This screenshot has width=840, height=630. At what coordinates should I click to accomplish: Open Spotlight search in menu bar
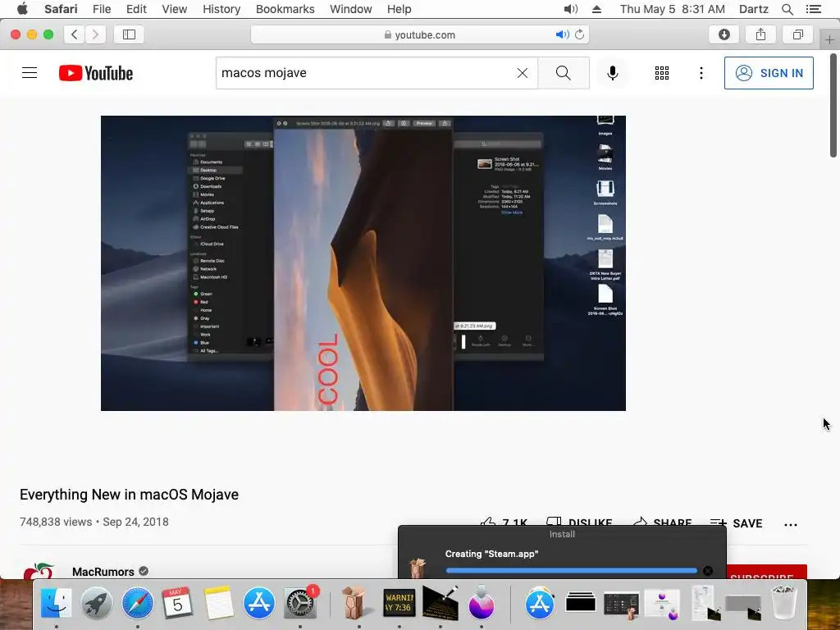[x=787, y=9]
